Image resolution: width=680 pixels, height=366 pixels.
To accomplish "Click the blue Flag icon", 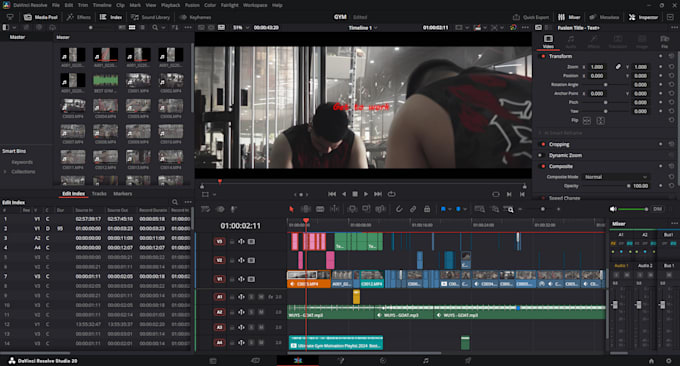I will pos(443,209).
